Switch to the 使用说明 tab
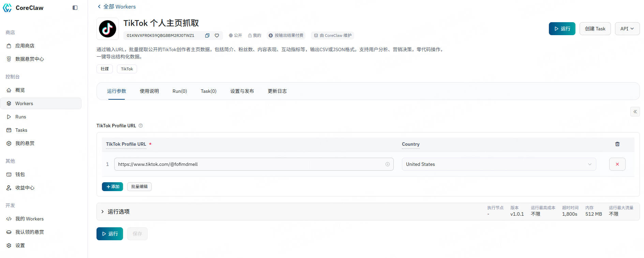 click(x=149, y=91)
